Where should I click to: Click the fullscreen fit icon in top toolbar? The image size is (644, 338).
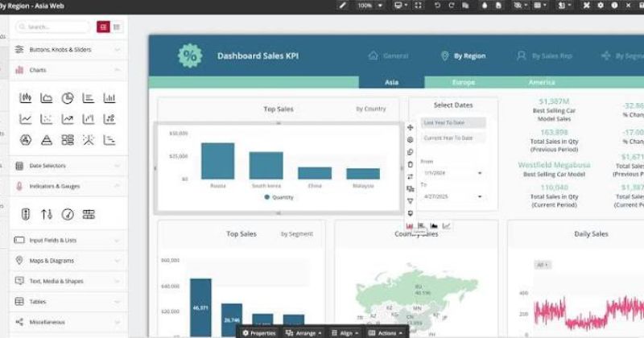(418, 6)
